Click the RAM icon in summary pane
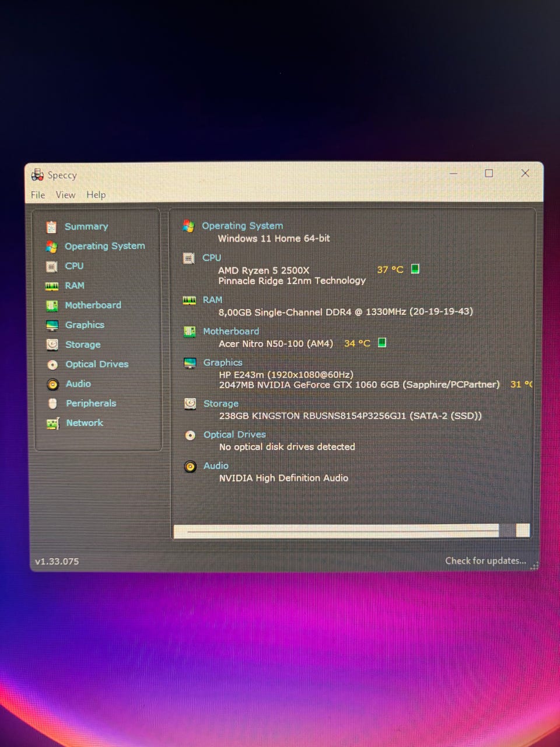The height and width of the screenshot is (747, 560). [x=190, y=300]
